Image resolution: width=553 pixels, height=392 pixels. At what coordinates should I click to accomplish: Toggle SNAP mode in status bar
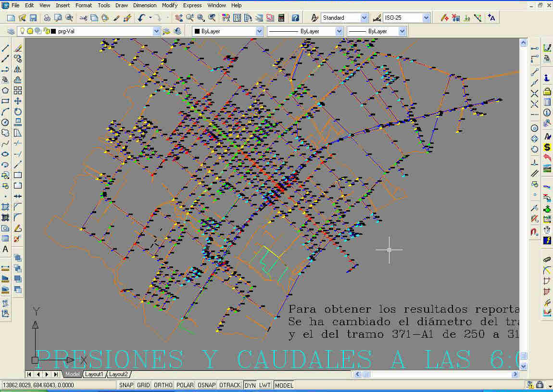click(x=126, y=385)
